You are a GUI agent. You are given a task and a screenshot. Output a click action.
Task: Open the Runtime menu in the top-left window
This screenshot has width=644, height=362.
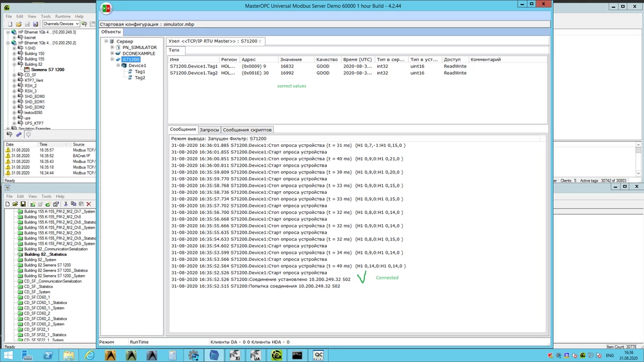coord(63,16)
